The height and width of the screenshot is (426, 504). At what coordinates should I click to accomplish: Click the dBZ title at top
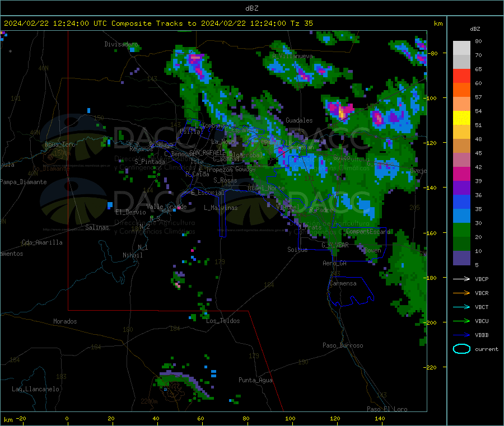pyautogui.click(x=251, y=8)
